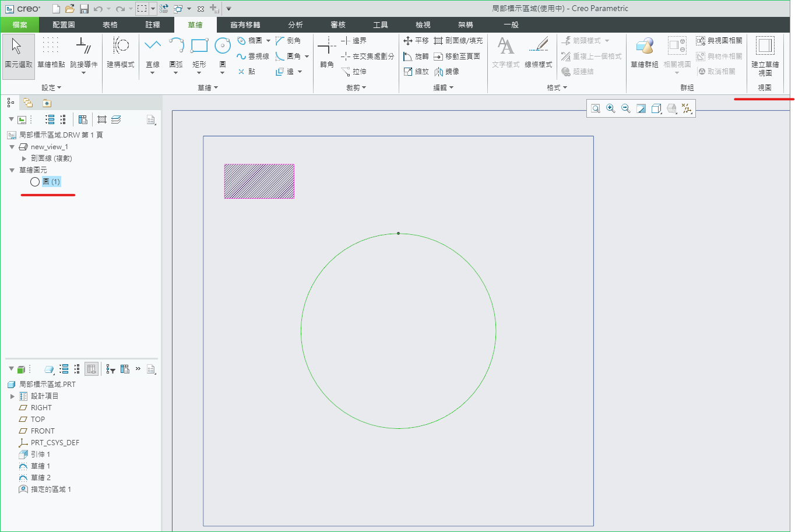Viewport: 795px width, 532px height.
Task: Click the 移動至頁面 button
Action: click(457, 57)
